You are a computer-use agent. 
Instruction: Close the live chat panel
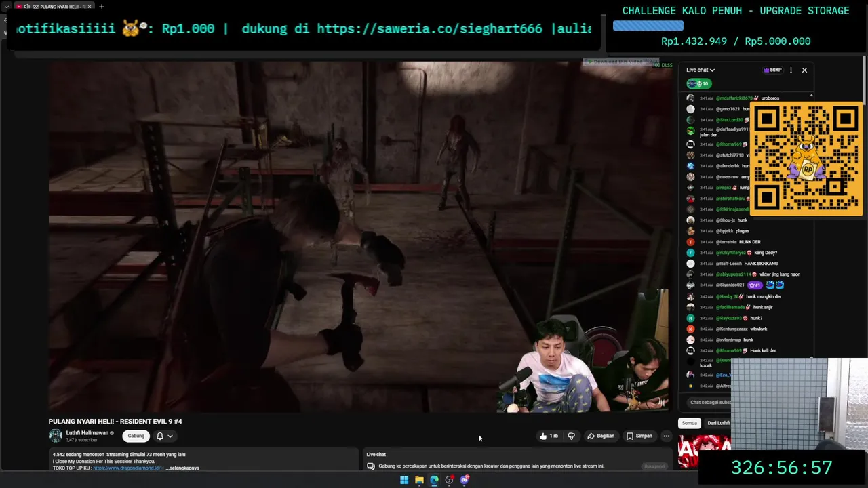(804, 70)
